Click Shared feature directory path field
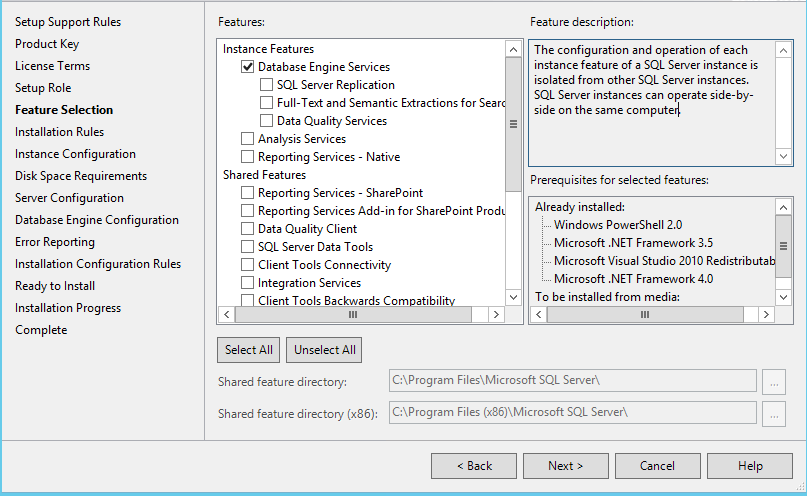 pos(573,381)
